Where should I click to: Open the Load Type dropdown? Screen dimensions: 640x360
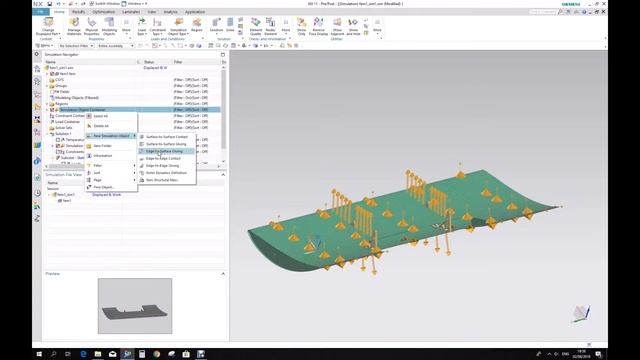pos(142,31)
